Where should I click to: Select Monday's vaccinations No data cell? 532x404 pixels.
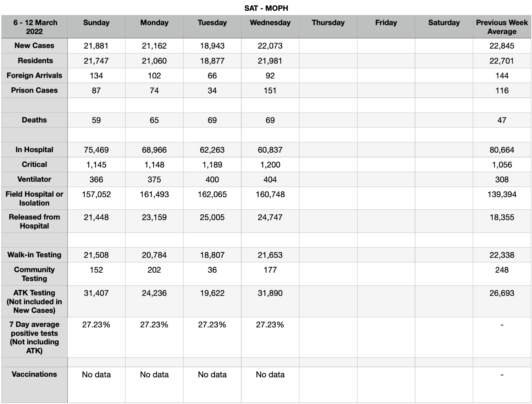coord(154,384)
